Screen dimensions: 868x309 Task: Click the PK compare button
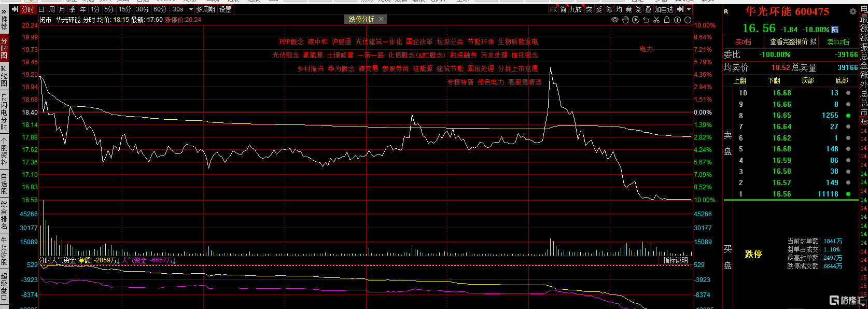point(553,9)
